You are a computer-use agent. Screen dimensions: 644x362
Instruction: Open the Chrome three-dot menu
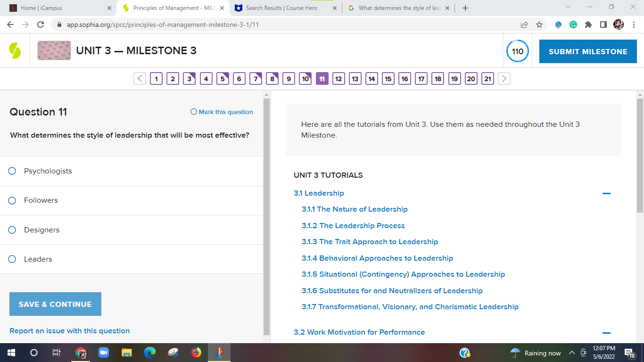point(634,25)
